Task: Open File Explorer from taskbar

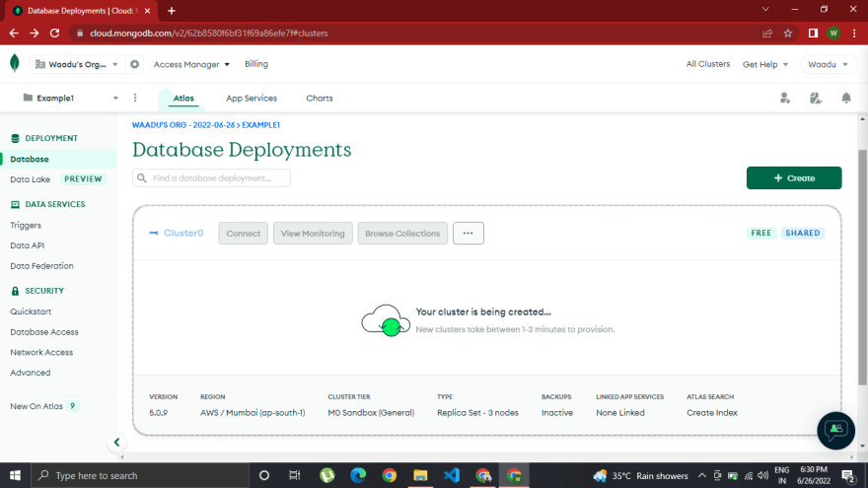Action: [420, 475]
